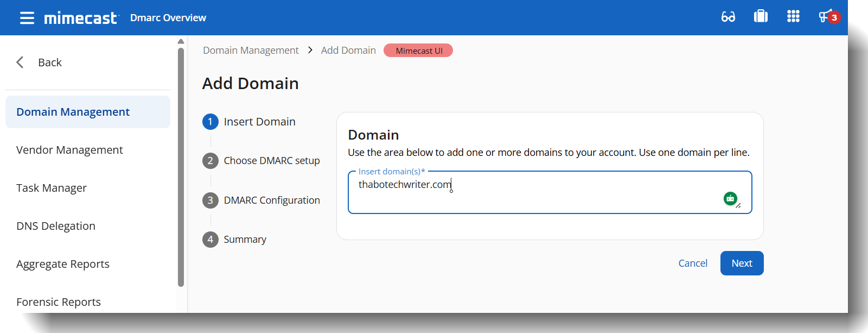Cancel adding the domain
Viewport: 868px width, 333px height.
pos(693,263)
